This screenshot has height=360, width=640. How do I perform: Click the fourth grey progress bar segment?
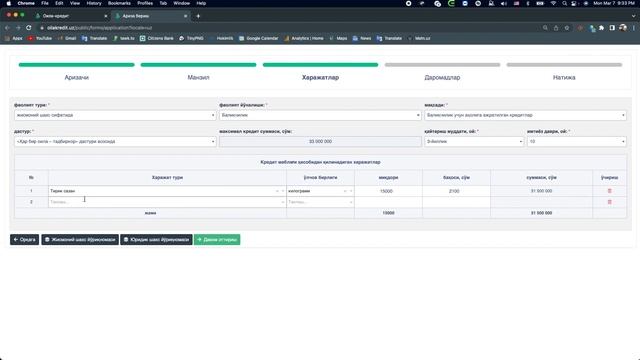442,65
